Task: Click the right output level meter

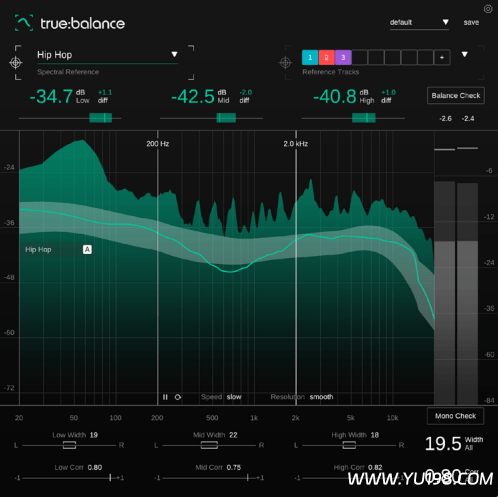Action: (467, 293)
